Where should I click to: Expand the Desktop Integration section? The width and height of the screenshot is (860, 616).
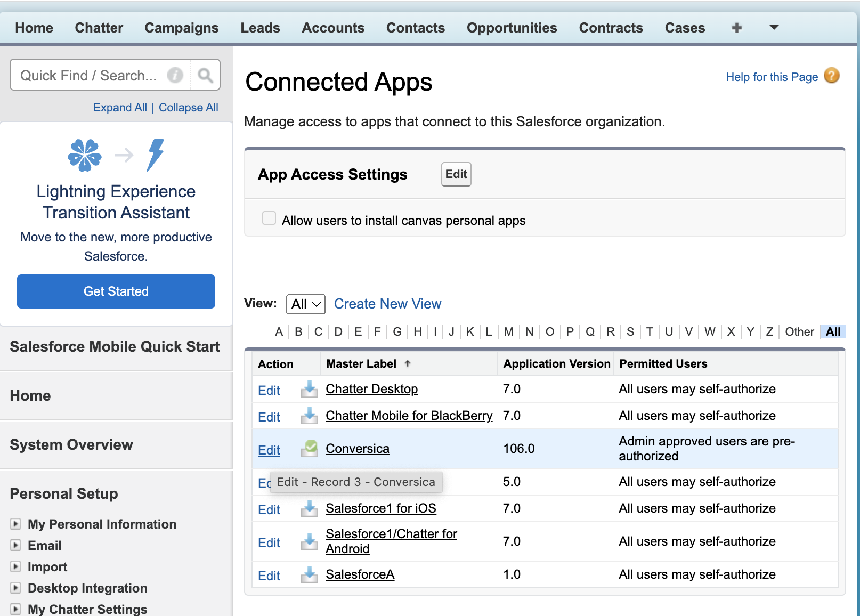(15, 588)
